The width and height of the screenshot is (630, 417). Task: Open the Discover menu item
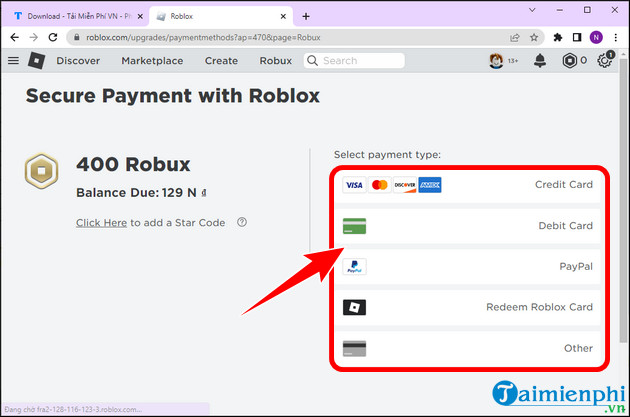[78, 61]
